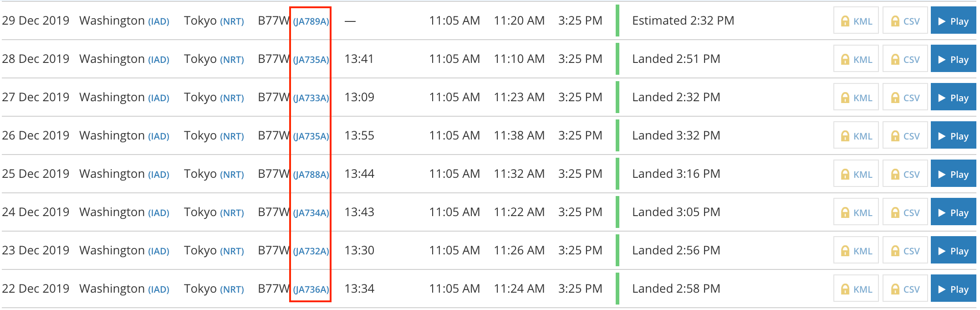Image resolution: width=980 pixels, height=310 pixels.
Task: Open NRT airport link on 27 Dec row
Action: coord(232,98)
